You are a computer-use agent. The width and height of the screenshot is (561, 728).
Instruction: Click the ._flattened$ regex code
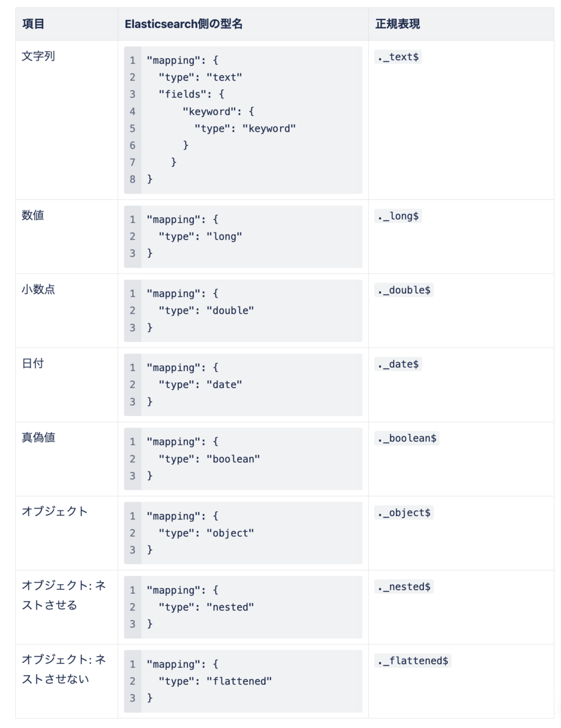point(412,661)
